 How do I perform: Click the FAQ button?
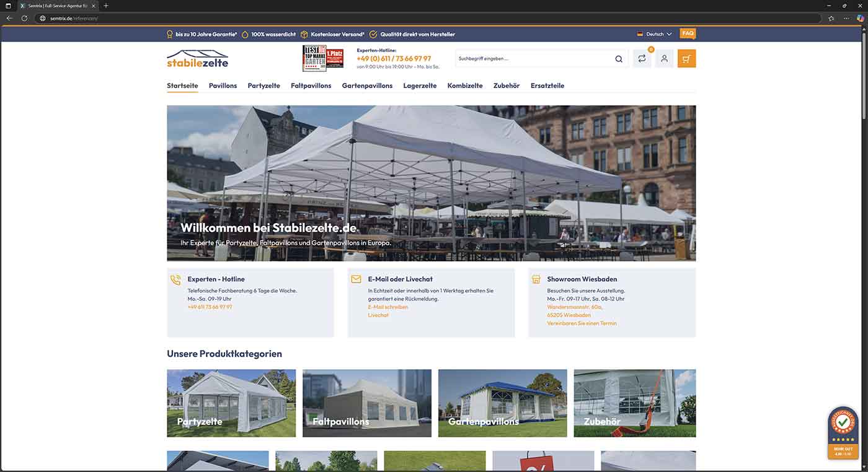coord(688,33)
